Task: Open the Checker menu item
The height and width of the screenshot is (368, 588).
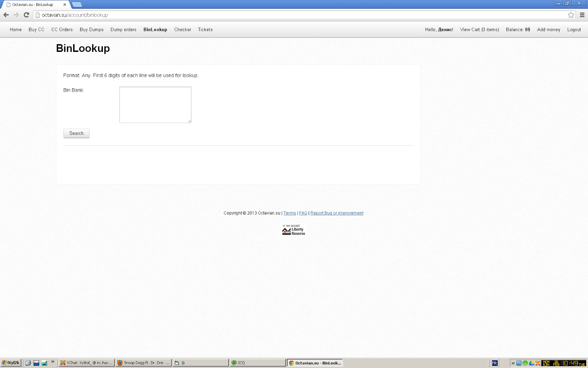Action: (x=183, y=30)
